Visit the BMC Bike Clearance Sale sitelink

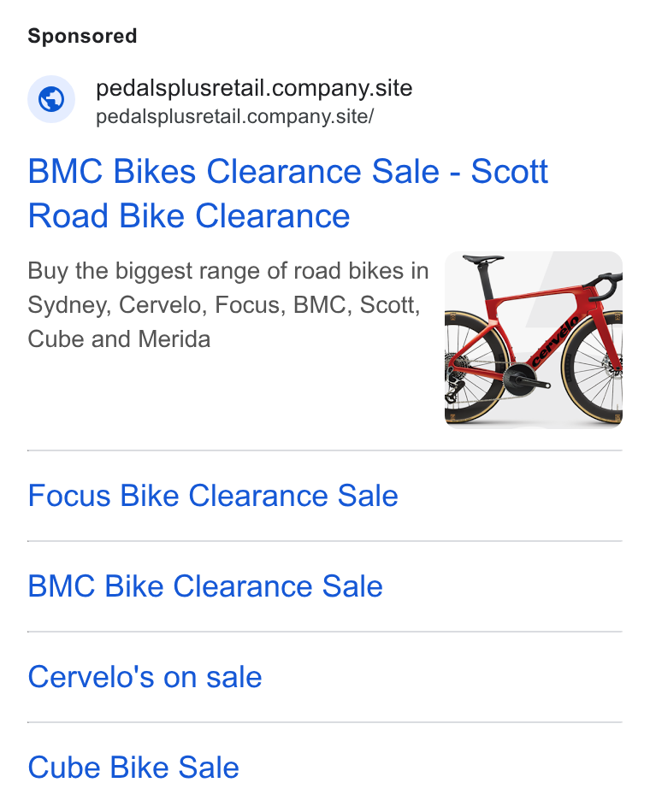205,586
